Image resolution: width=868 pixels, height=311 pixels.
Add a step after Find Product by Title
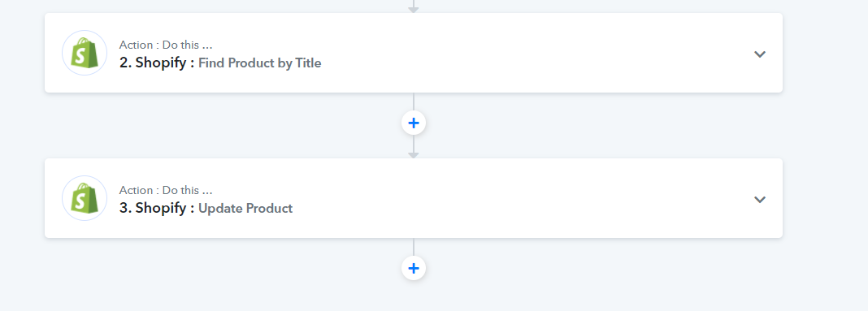click(414, 123)
